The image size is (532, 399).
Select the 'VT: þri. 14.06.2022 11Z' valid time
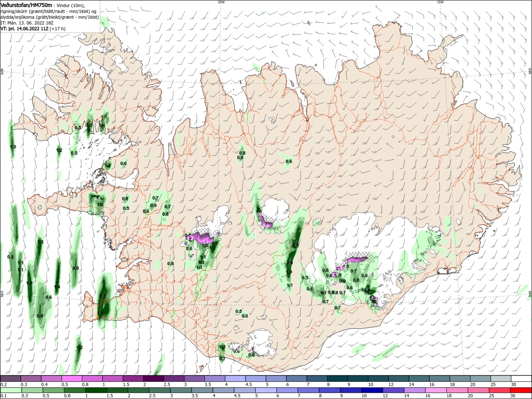pos(25,29)
